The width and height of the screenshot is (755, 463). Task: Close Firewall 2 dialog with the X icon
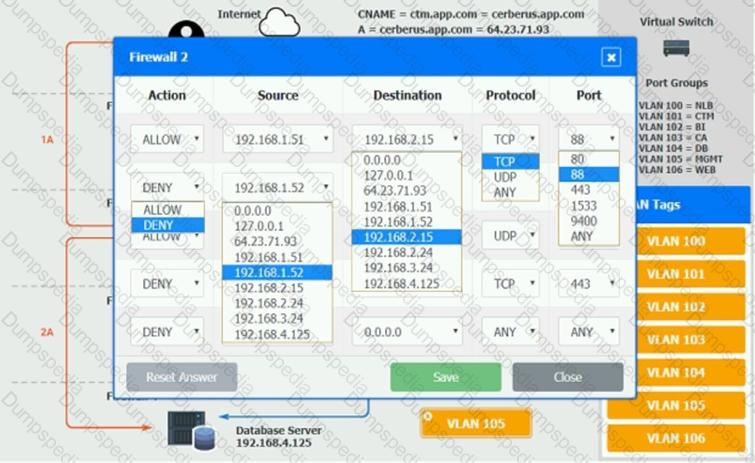611,58
